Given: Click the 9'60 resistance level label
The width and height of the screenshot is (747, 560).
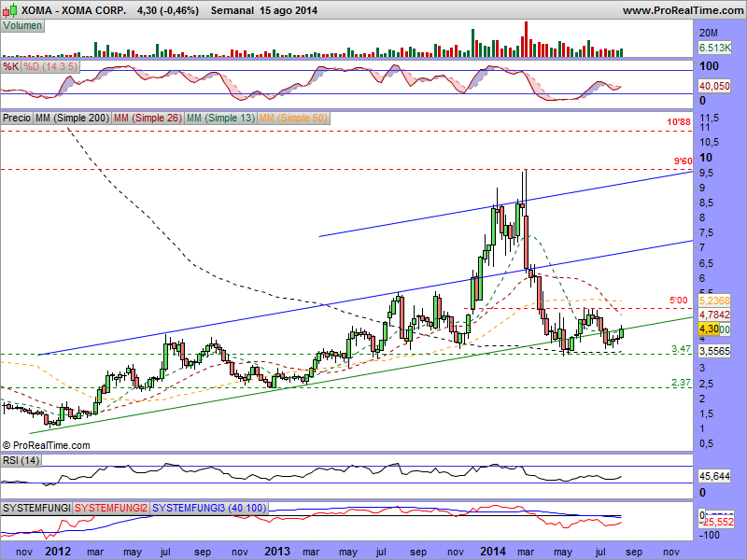Looking at the screenshot, I should (683, 161).
